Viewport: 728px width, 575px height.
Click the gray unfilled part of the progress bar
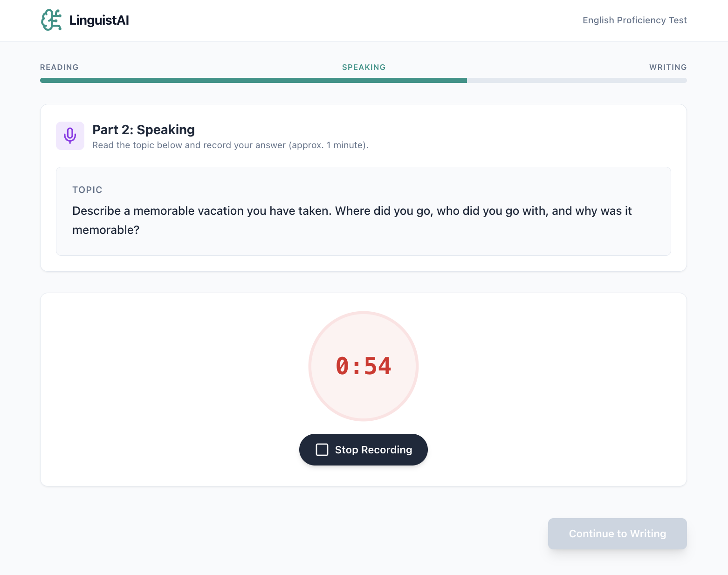click(577, 80)
